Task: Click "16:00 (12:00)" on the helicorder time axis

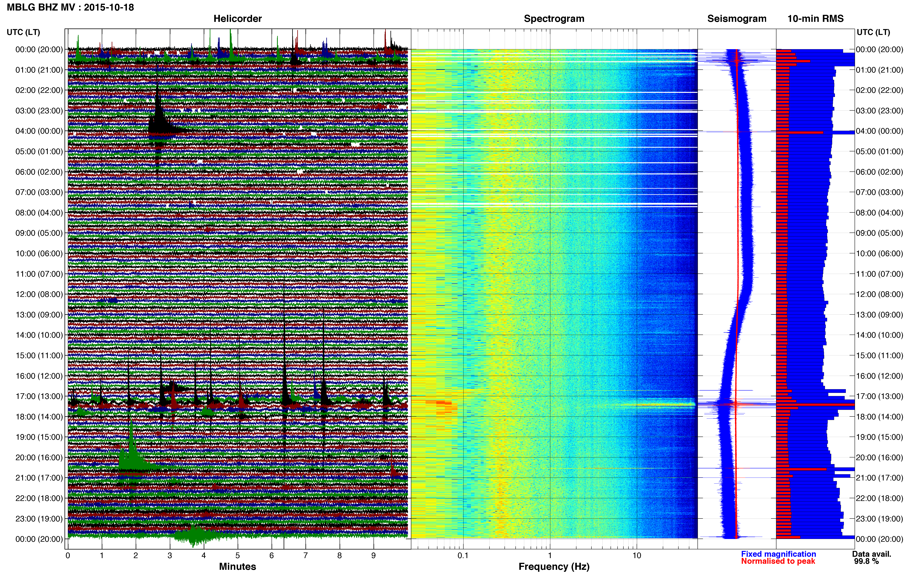Action: [39, 376]
